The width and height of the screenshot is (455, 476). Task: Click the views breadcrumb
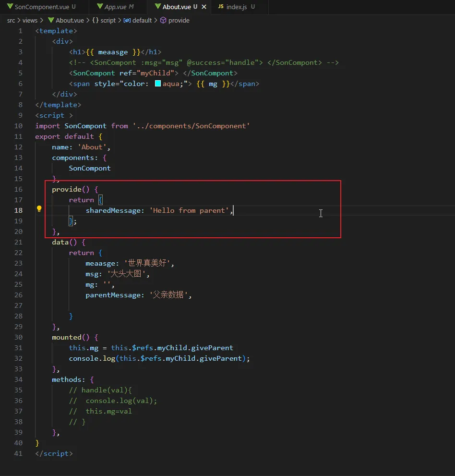click(30, 20)
